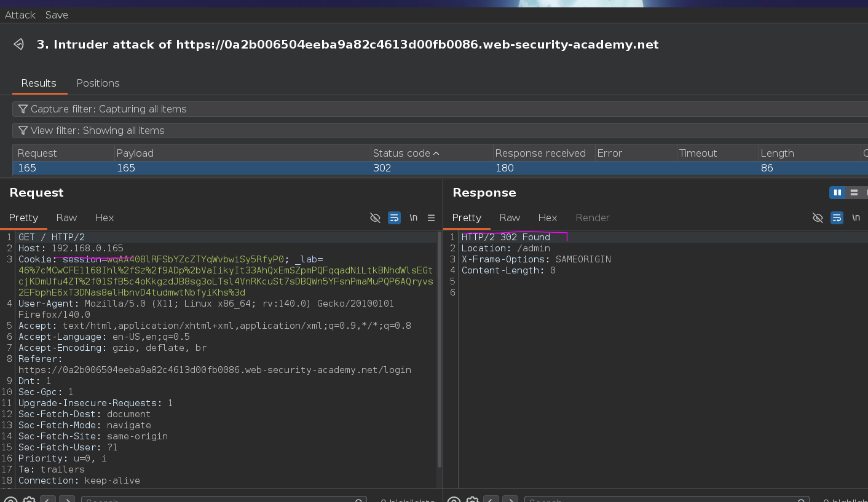
Task: Select result row with payload 165
Action: 440,168
